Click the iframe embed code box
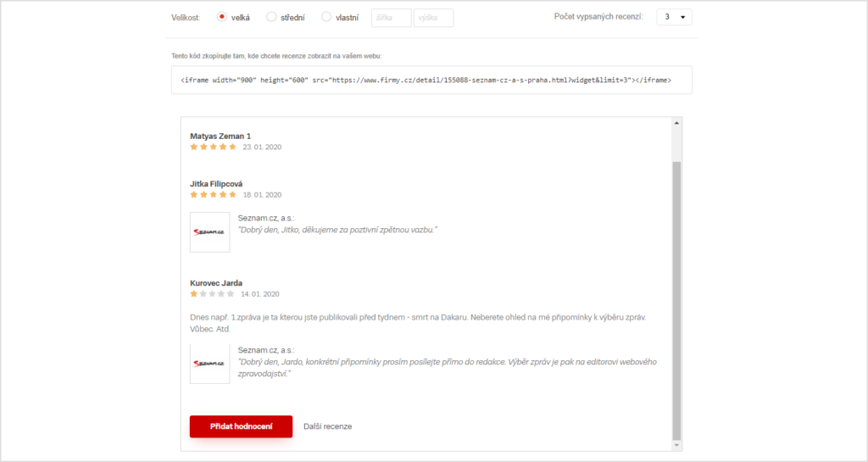The height and width of the screenshot is (462, 868). click(x=431, y=81)
